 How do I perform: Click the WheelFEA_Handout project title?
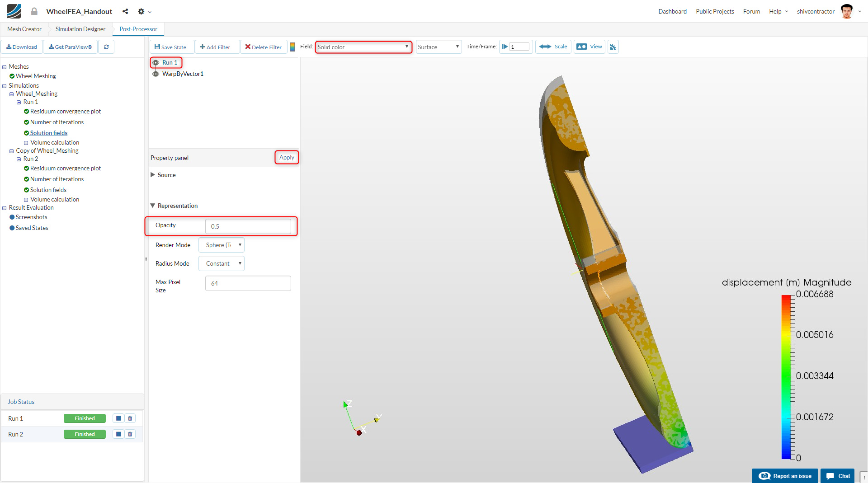click(79, 12)
